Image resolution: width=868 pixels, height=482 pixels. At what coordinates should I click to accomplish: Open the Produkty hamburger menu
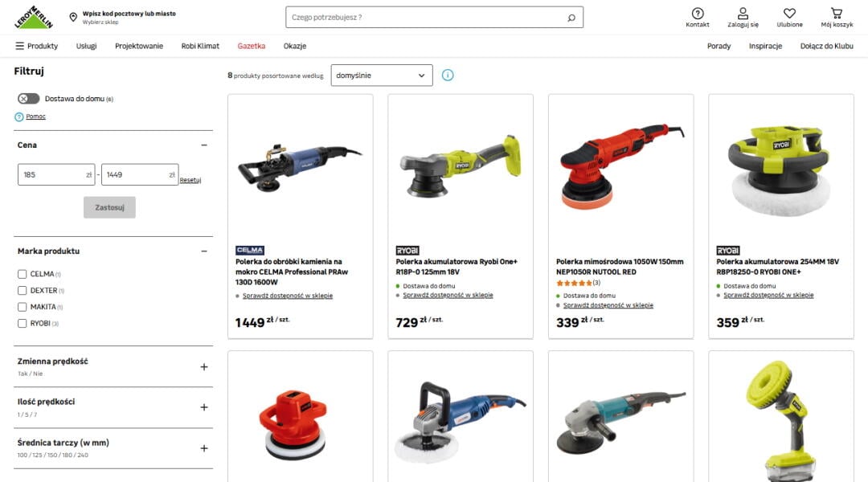point(36,46)
